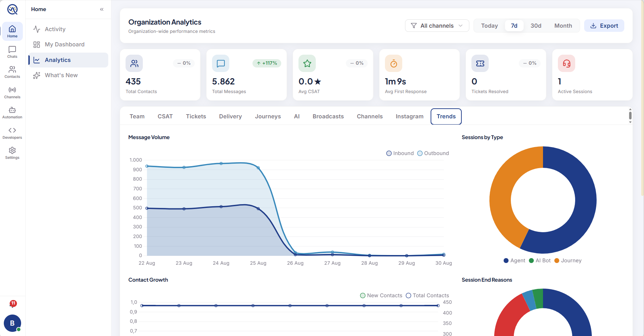Toggle Inbound series in Message Volume legend
644x336 pixels.
point(400,153)
